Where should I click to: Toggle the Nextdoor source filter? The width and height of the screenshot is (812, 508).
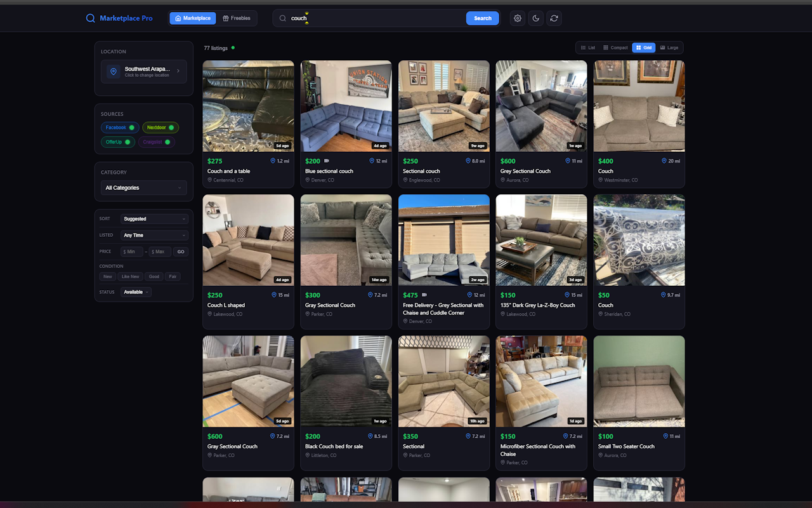pyautogui.click(x=160, y=128)
